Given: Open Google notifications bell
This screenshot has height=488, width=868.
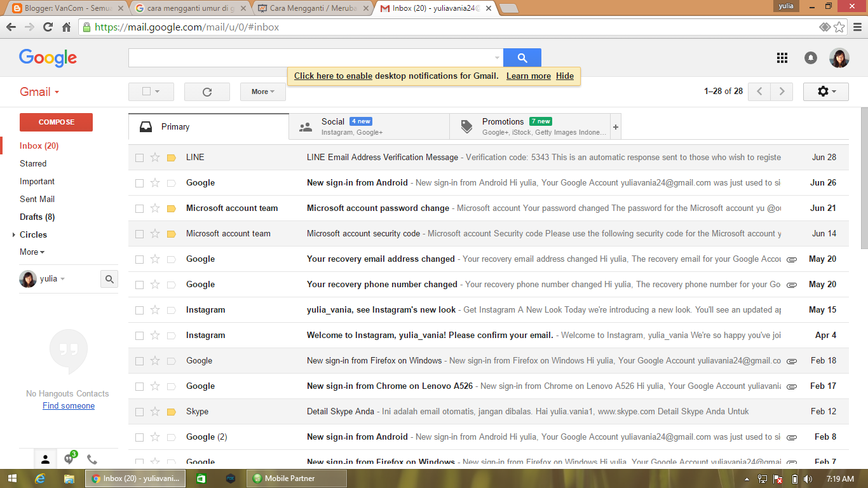Looking at the screenshot, I should [811, 58].
